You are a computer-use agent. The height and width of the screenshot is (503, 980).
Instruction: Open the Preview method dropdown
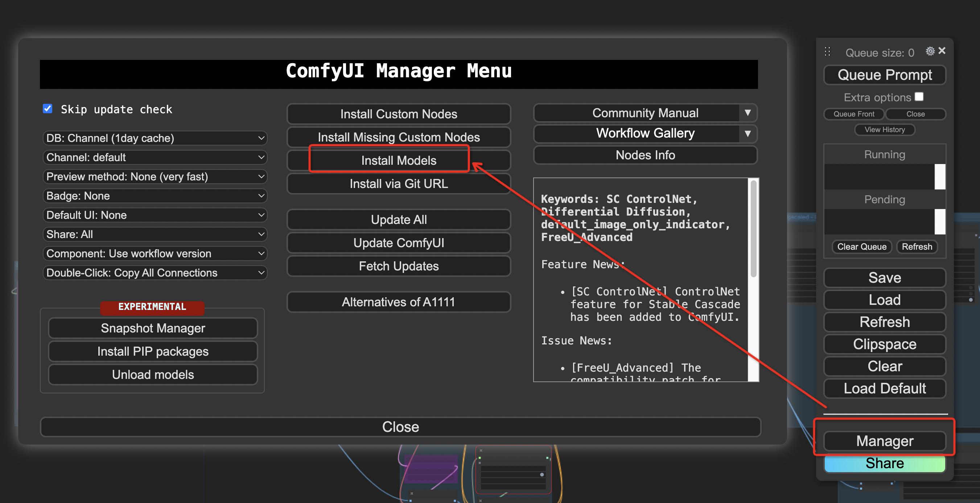pos(155,177)
